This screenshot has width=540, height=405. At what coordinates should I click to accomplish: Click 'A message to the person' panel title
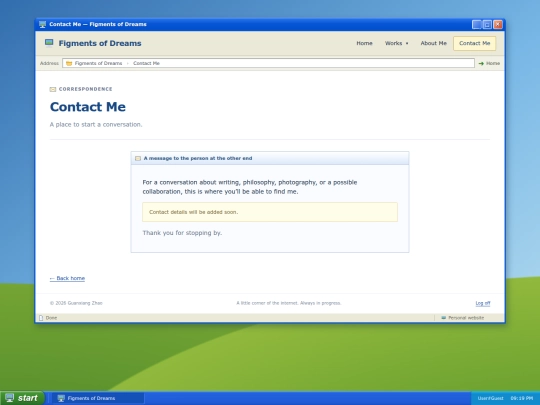tap(198, 158)
